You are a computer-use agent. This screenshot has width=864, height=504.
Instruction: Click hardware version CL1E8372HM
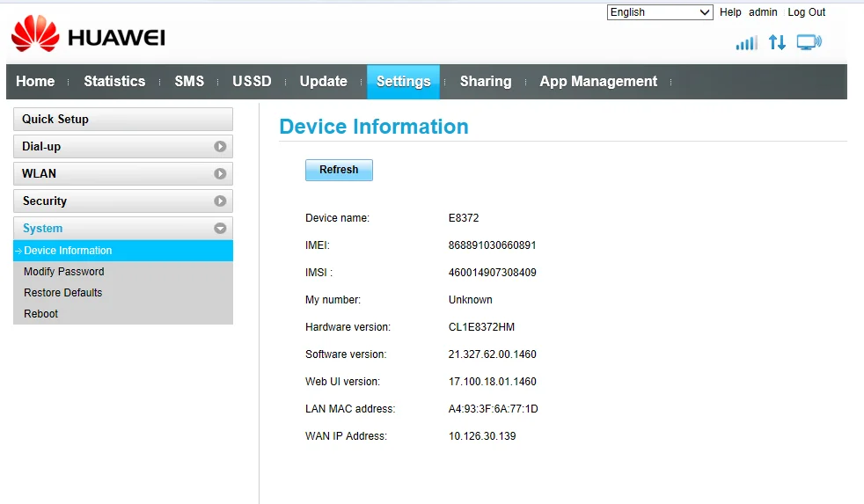point(481,326)
